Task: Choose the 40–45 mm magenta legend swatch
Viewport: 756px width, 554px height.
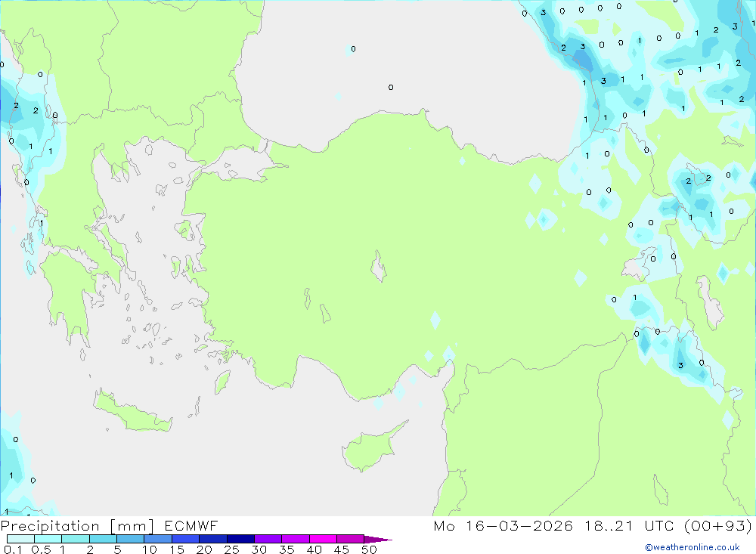Action: [x=323, y=539]
